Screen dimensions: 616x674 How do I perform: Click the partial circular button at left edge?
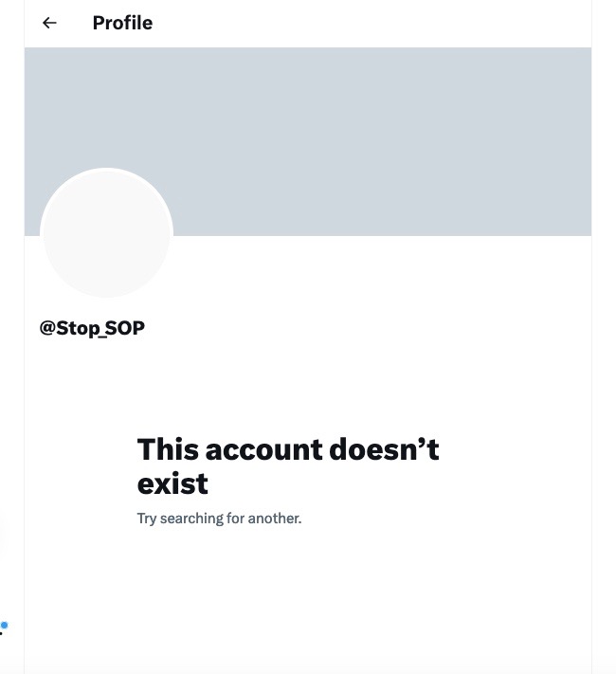[x=2, y=536]
